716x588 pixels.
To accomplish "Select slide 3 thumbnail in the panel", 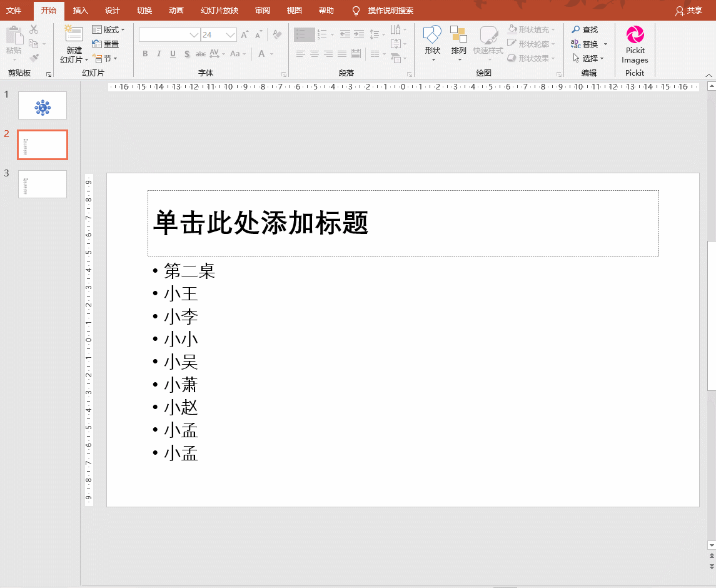I will (x=42, y=184).
